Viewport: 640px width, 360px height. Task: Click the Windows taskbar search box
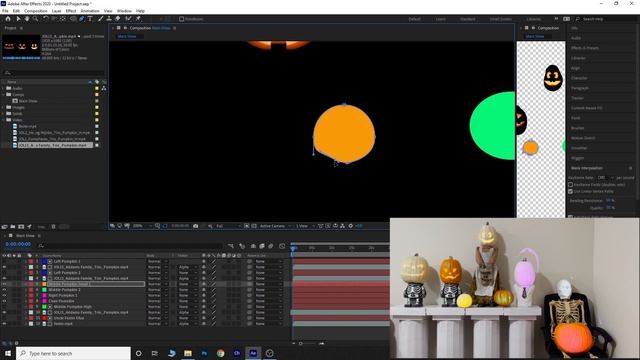coord(73,353)
